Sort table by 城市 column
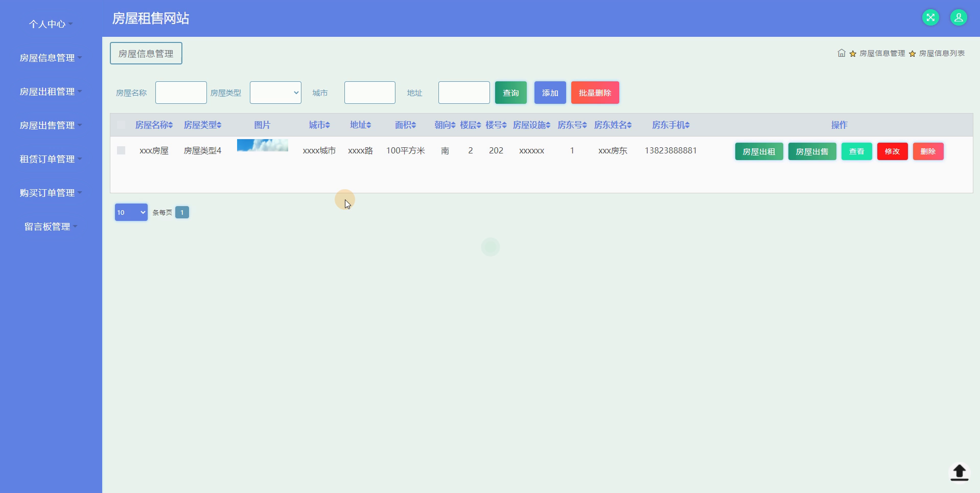The width and height of the screenshot is (980, 493). click(319, 125)
